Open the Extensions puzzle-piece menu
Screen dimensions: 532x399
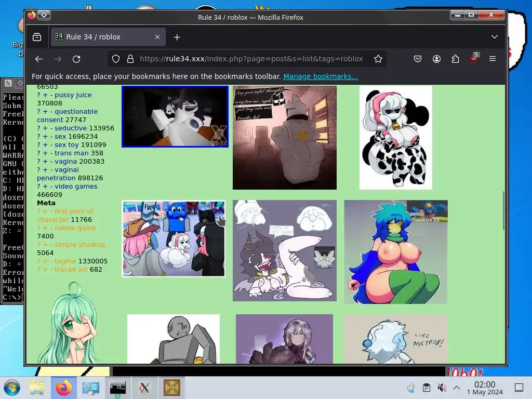455,59
